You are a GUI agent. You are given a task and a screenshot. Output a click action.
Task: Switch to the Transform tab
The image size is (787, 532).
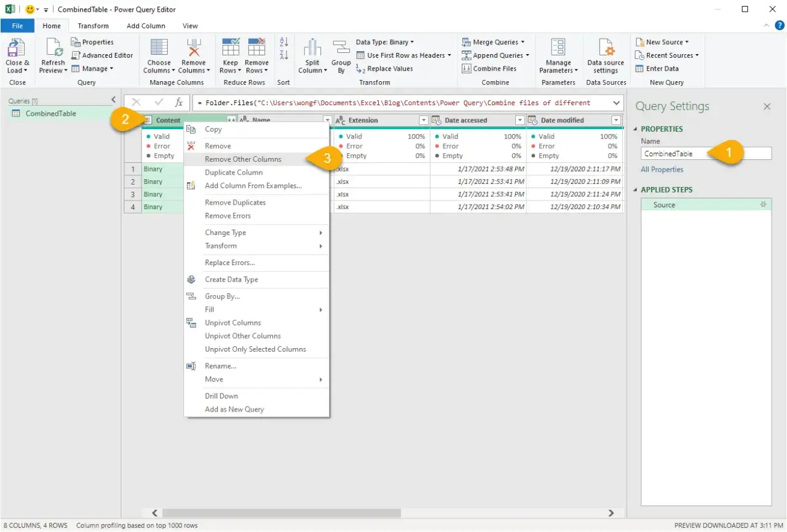coord(93,26)
